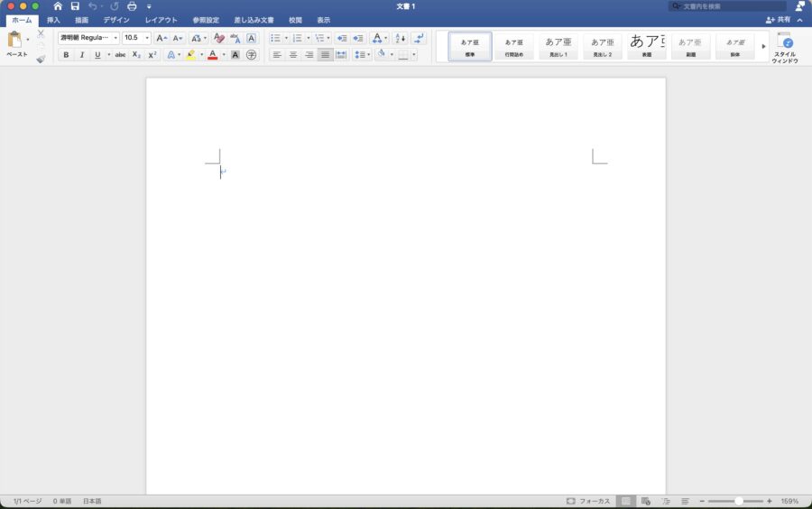Open the font color dropdown arrow
The image size is (812, 509).
pyautogui.click(x=224, y=55)
